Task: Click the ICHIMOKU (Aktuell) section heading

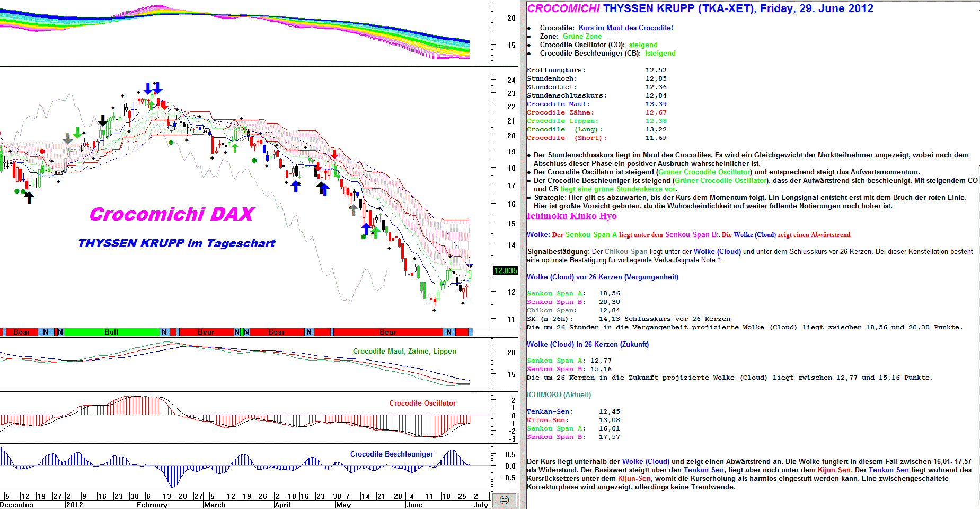Action: point(559,395)
